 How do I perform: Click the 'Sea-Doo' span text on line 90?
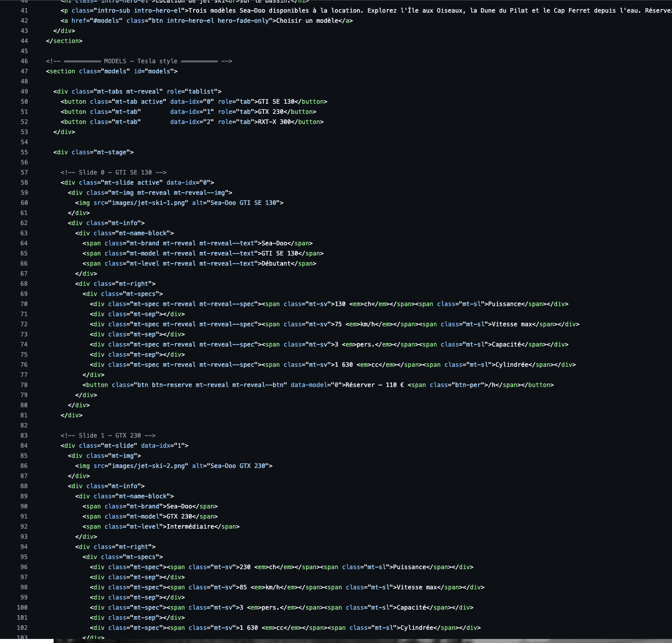pos(180,506)
